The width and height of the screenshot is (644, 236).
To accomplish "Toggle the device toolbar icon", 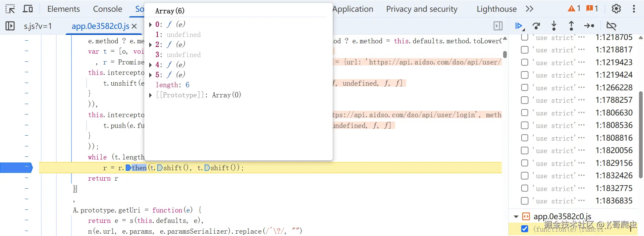I will click(x=28, y=9).
